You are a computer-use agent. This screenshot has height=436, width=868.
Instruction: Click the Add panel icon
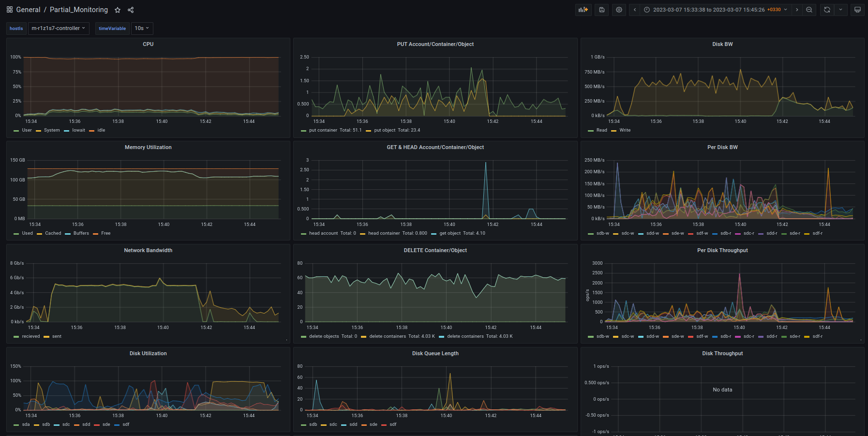tap(584, 10)
